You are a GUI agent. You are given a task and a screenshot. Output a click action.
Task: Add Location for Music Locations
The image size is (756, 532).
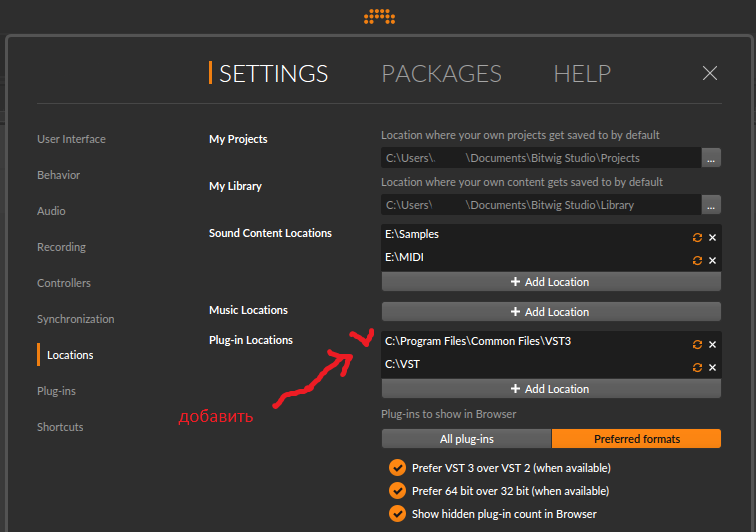[x=551, y=312]
